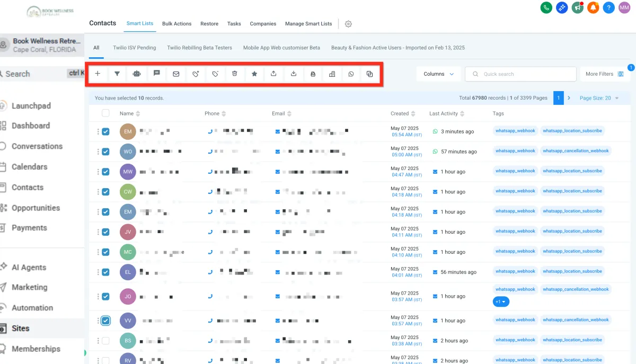Open the orange bell notifications icon

coord(593,8)
